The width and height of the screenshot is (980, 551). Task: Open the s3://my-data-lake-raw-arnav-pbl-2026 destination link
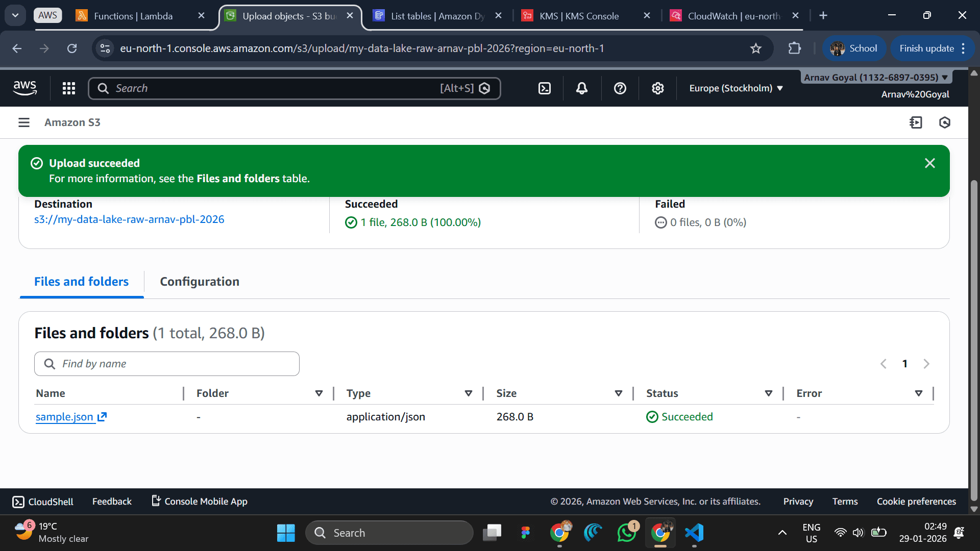[129, 219]
